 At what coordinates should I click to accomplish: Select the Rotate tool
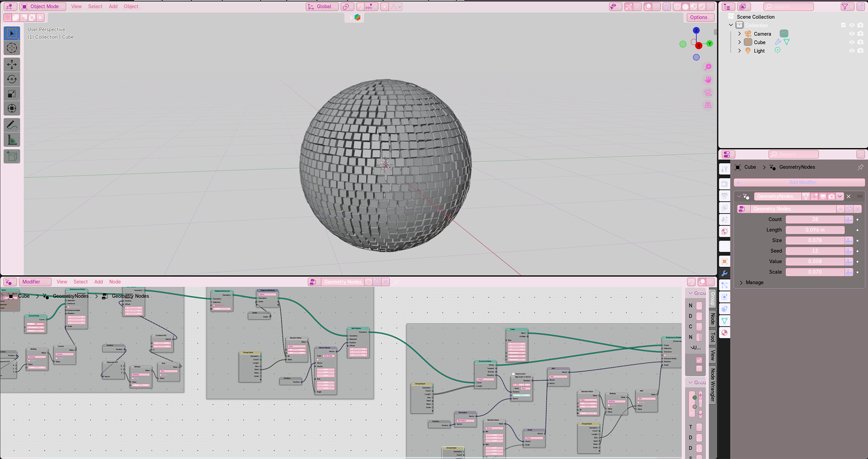coord(12,79)
